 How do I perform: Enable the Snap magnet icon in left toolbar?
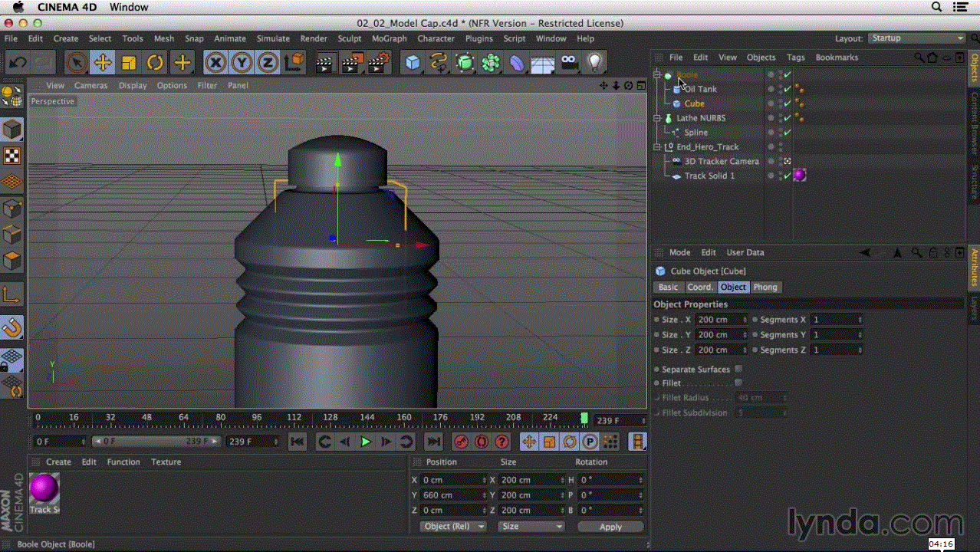click(x=12, y=328)
